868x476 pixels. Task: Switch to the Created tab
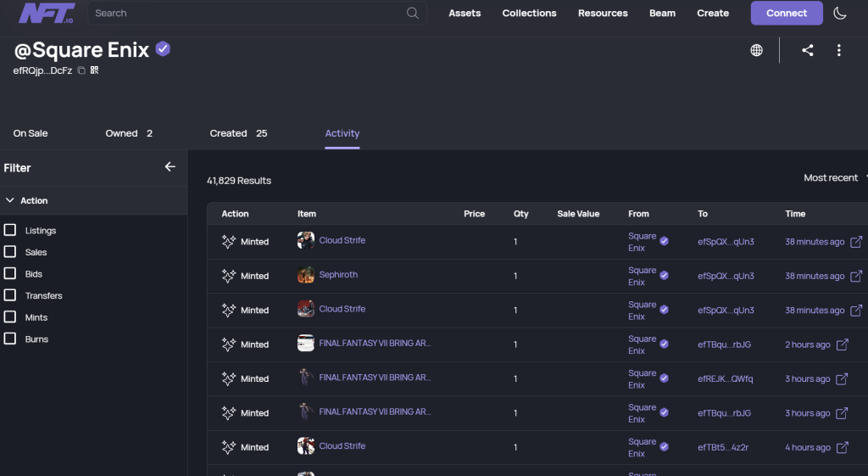(x=238, y=133)
